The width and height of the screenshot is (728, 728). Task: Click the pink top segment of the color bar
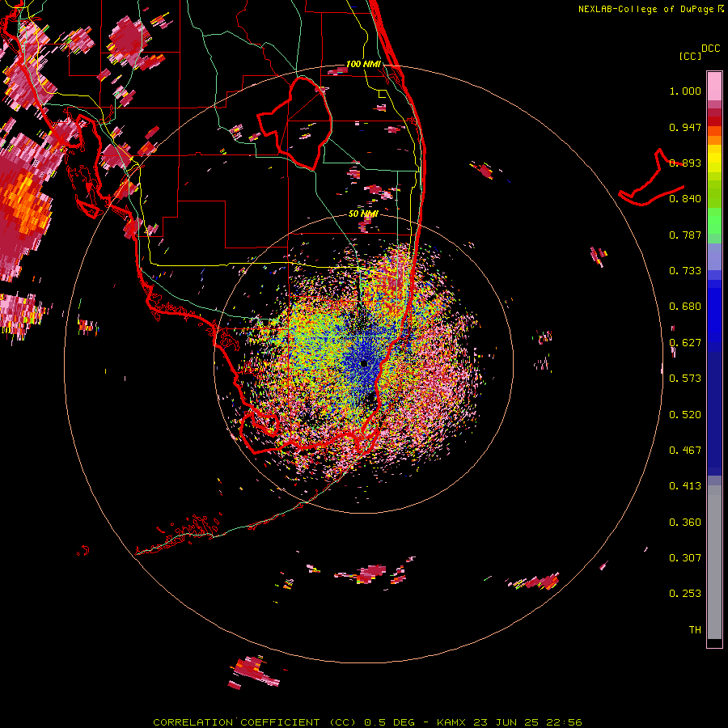click(x=714, y=87)
